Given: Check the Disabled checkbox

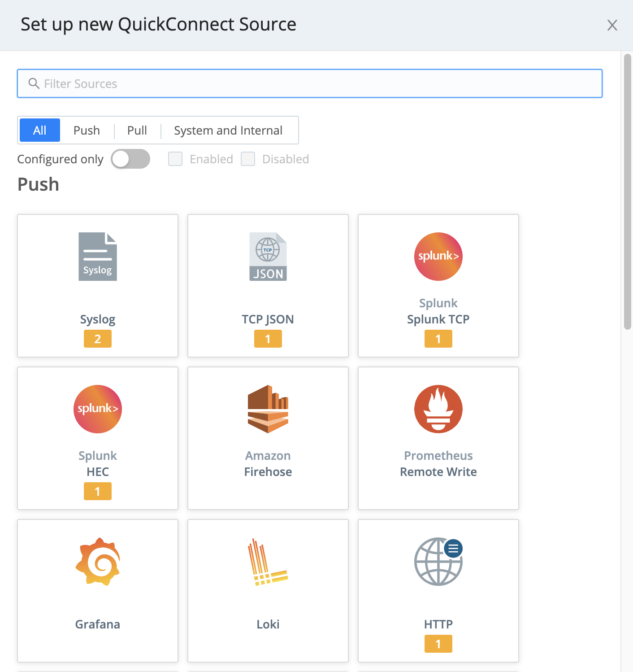Looking at the screenshot, I should point(248,159).
